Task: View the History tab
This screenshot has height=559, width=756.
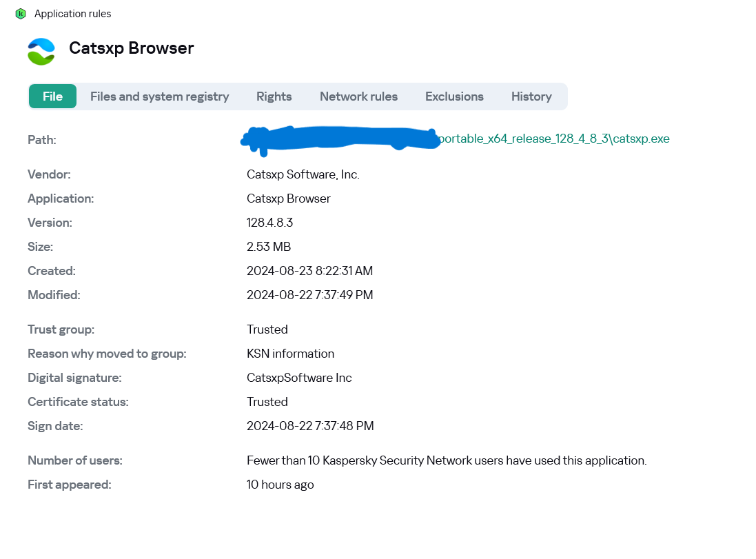Action: pos(531,96)
